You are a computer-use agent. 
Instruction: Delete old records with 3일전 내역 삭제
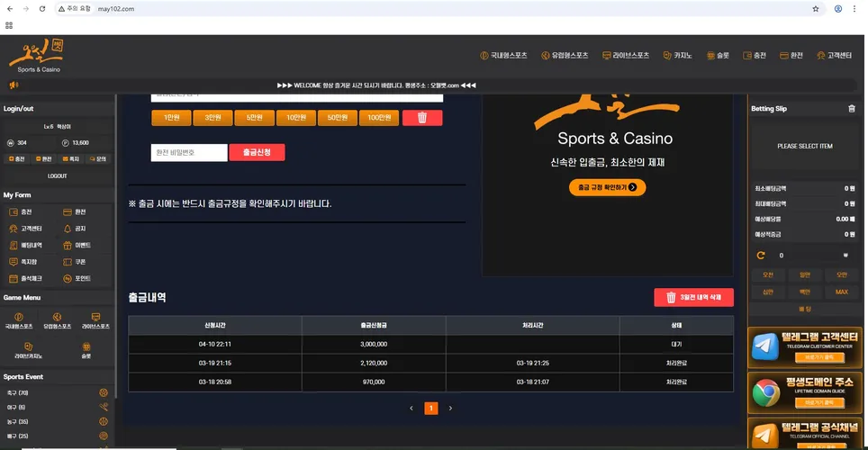(693, 297)
